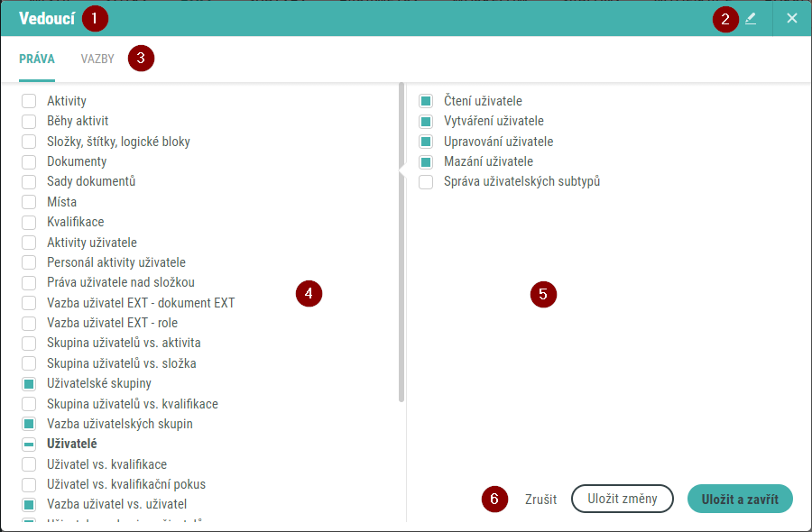
Task: Toggle the Kvalifikace checkbox
Action: [29, 223]
